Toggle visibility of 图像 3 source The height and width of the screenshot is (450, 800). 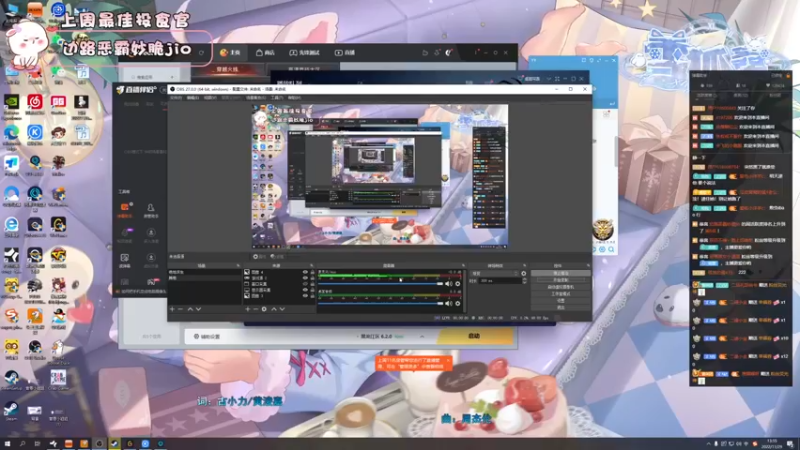coord(305,296)
